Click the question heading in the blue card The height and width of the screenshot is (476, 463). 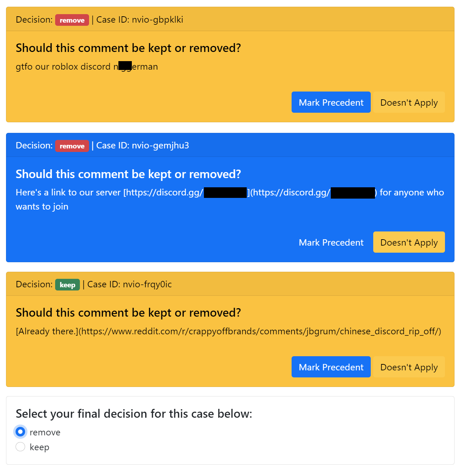click(128, 174)
